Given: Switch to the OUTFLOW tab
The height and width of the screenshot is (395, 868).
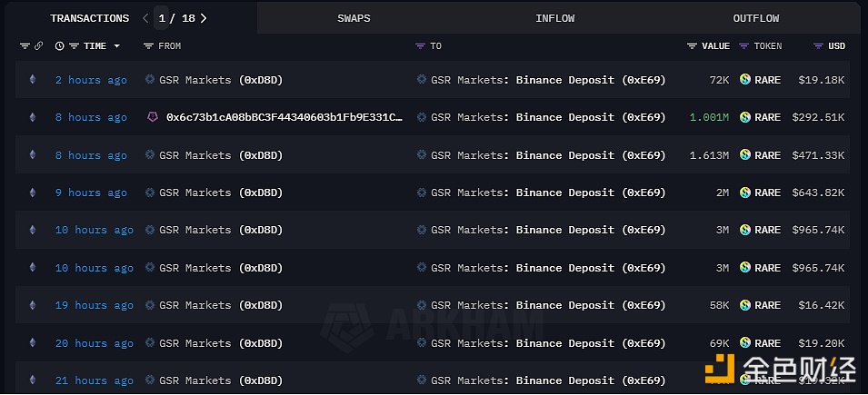Looking at the screenshot, I should (x=756, y=18).
